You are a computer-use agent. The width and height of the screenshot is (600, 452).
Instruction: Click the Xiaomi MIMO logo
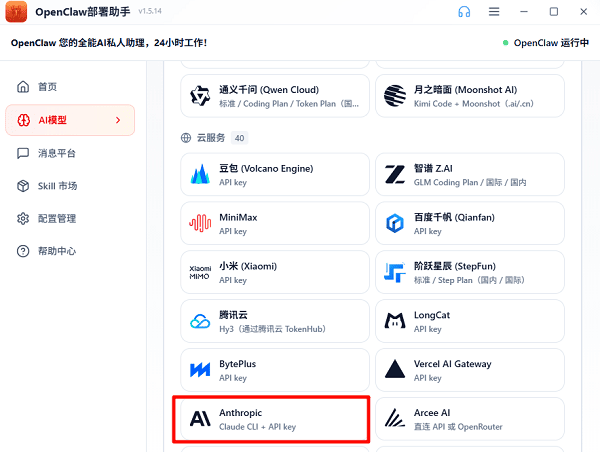(x=200, y=272)
